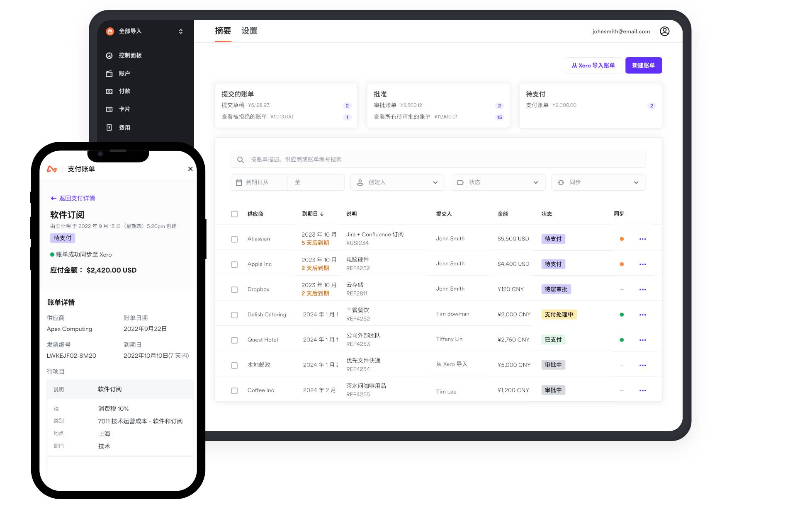Open the 控制面板 dashboard icon
This screenshot has height=514, width=812.
(x=109, y=56)
